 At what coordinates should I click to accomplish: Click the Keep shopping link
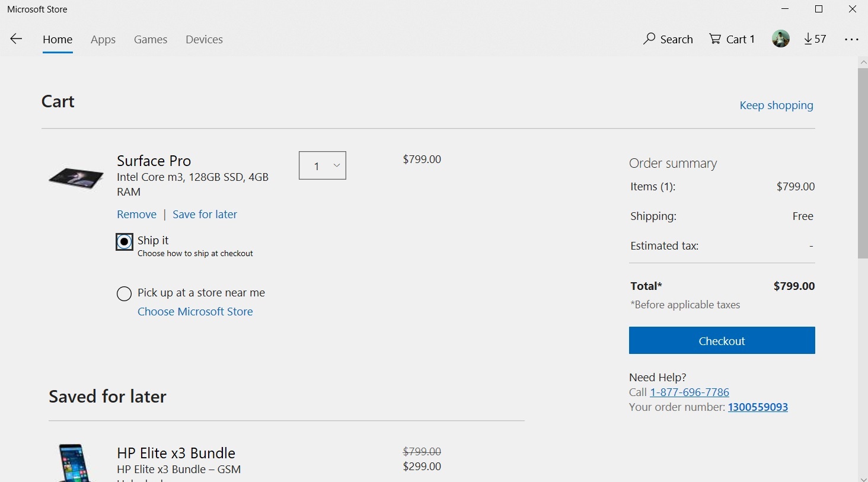[x=776, y=106]
